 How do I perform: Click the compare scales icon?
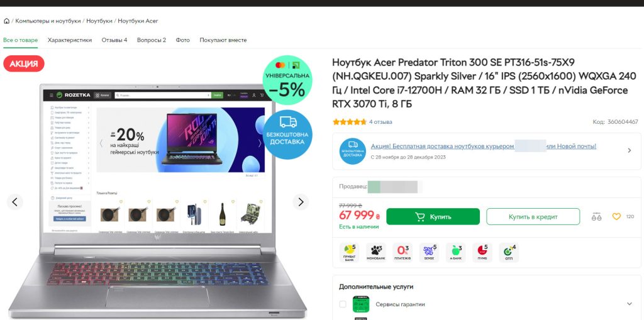pos(596,216)
